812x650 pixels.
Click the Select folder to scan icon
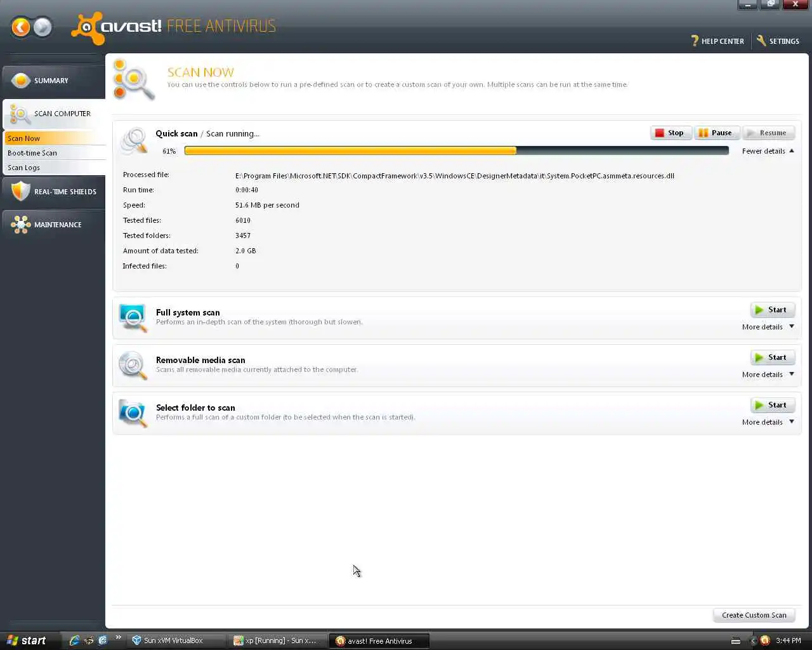coord(133,413)
